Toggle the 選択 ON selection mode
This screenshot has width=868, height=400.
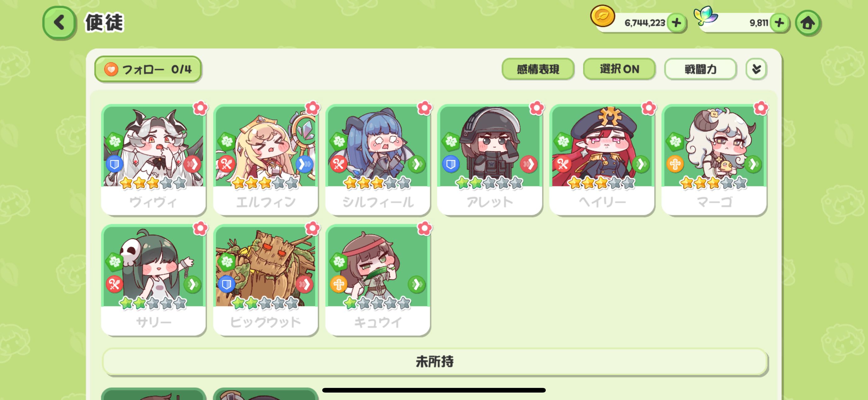(619, 69)
